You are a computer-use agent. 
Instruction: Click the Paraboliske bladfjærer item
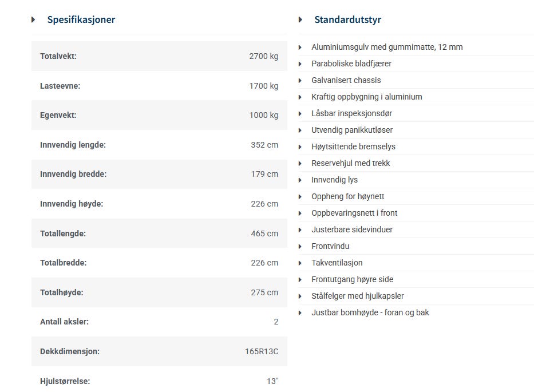pyautogui.click(x=351, y=64)
